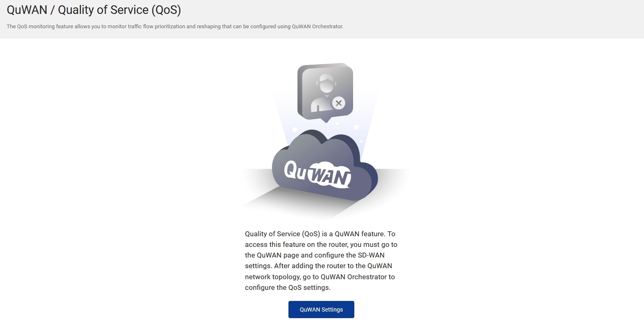Image resolution: width=644 pixels, height=330 pixels.
Task: Click the headset user avatar icon
Action: point(325,91)
